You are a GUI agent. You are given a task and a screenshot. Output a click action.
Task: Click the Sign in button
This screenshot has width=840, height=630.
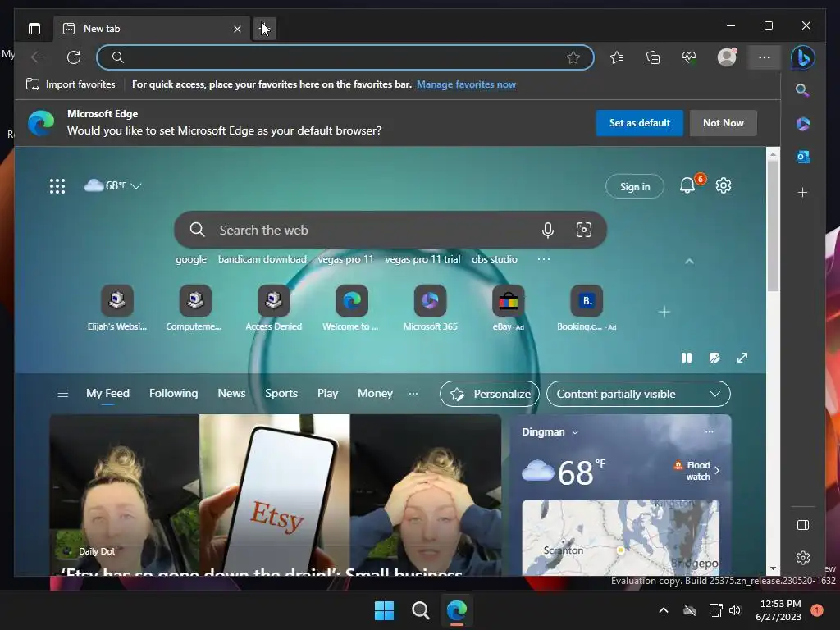(635, 186)
